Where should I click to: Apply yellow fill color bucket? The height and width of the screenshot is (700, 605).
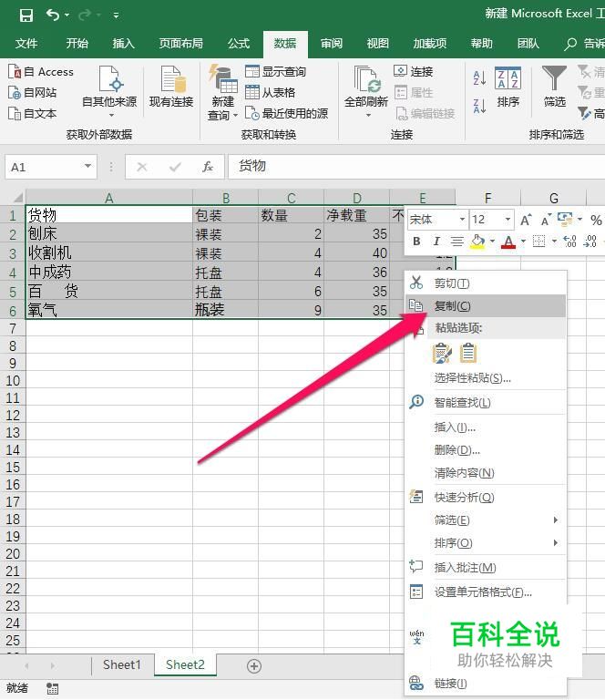pos(477,242)
